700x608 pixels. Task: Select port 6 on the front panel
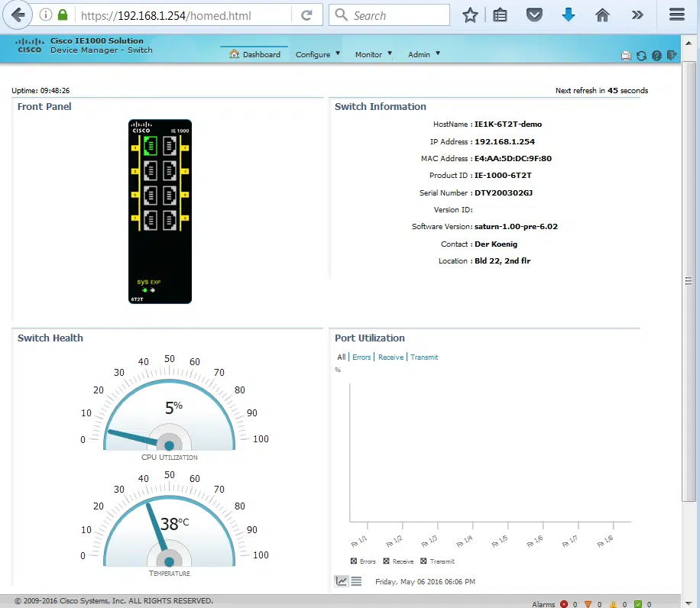[169, 196]
